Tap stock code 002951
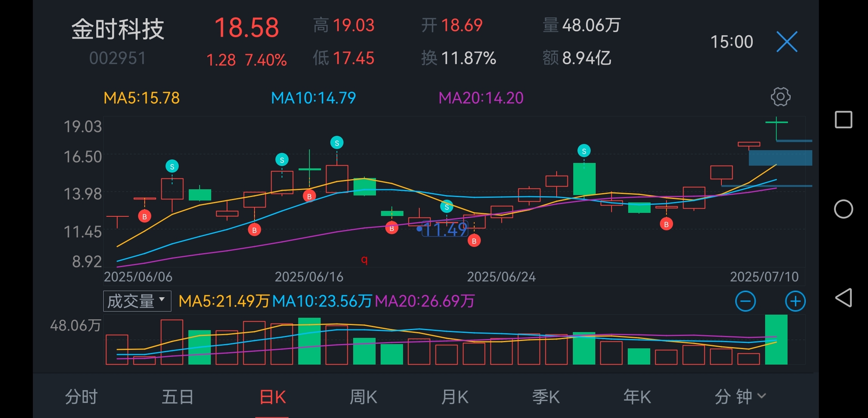 [118, 58]
